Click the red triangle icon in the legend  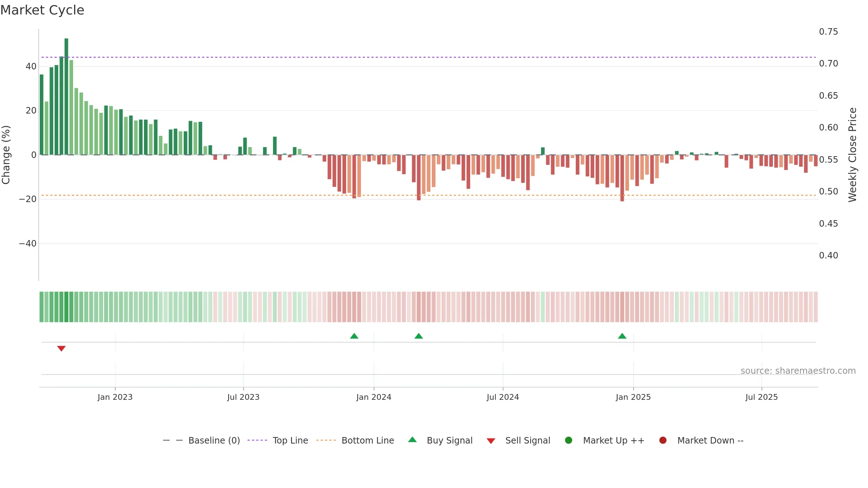491,441
